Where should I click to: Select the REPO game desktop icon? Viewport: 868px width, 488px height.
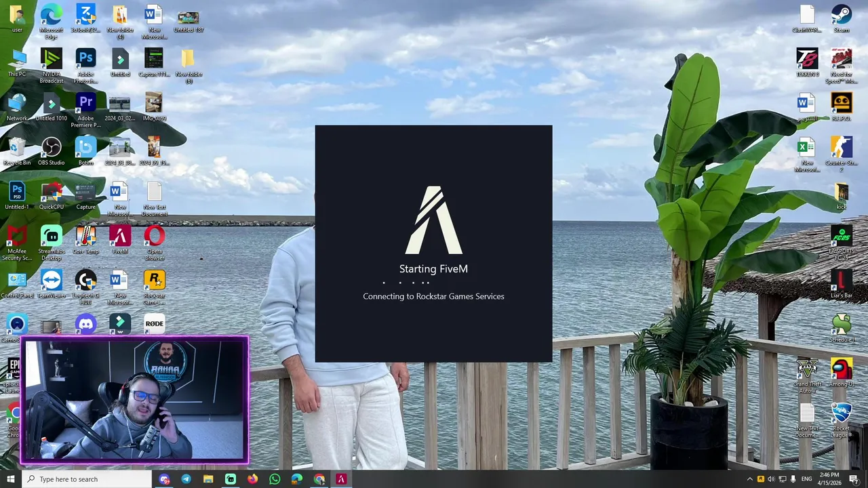coord(841,107)
